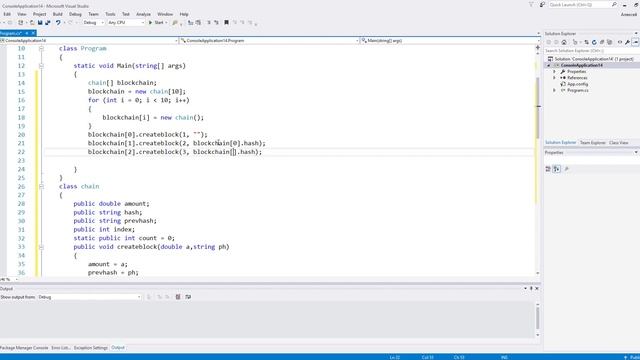Select App.config in Solution Explorer
The width and height of the screenshot is (640, 360).
(x=578, y=84)
